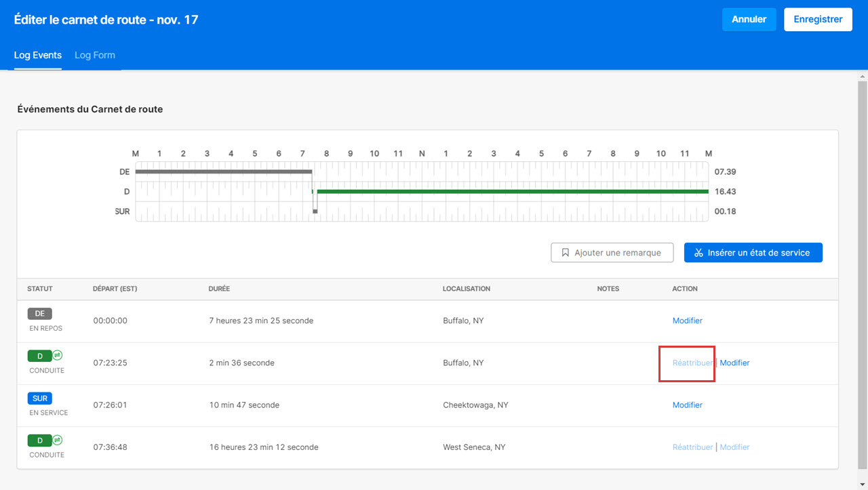Click green D driving segment on graph

[513, 192]
